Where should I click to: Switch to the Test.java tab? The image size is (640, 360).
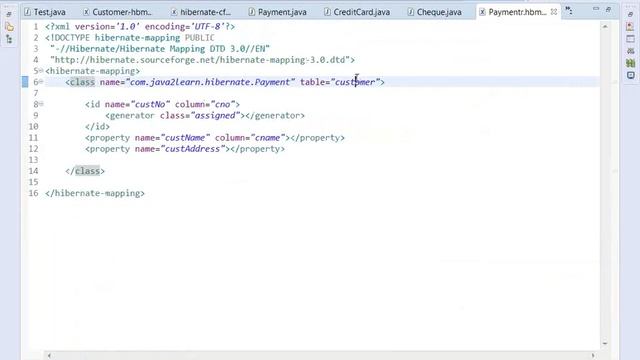click(45, 12)
